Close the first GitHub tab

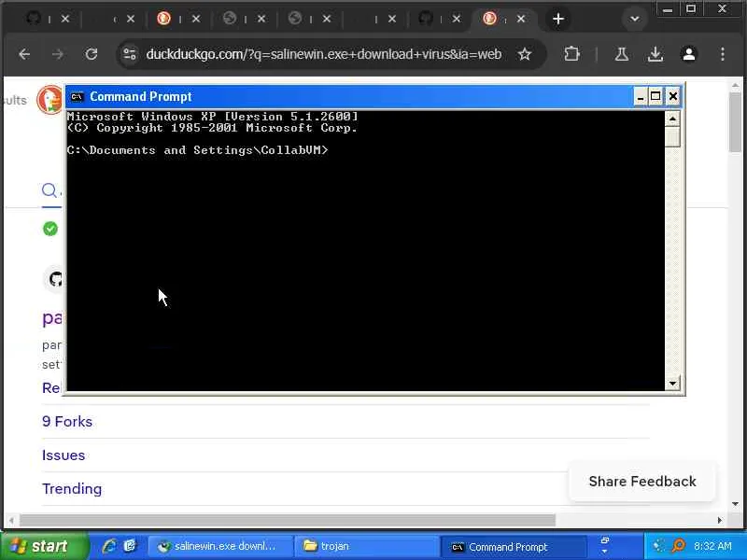point(65,19)
